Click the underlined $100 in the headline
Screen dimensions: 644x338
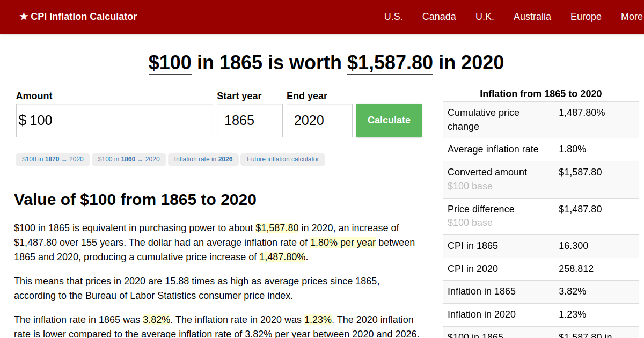170,63
